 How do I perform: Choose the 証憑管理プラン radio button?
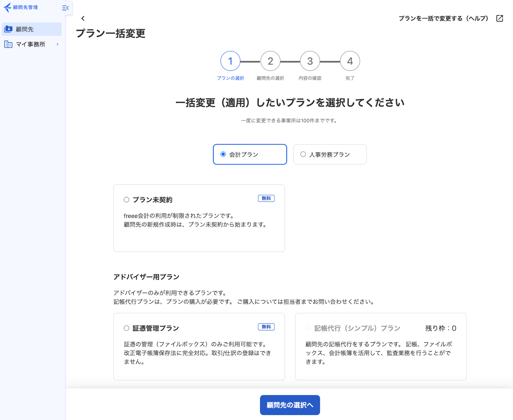coord(127,328)
